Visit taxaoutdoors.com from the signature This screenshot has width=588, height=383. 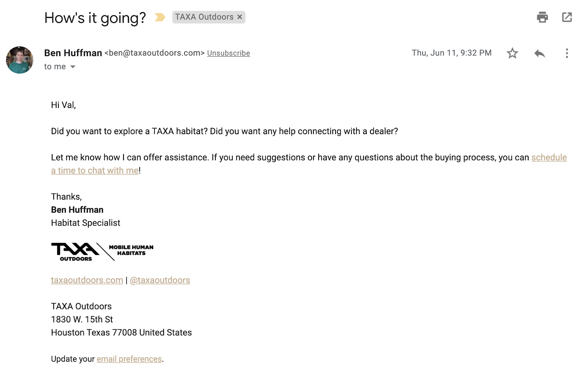click(87, 280)
